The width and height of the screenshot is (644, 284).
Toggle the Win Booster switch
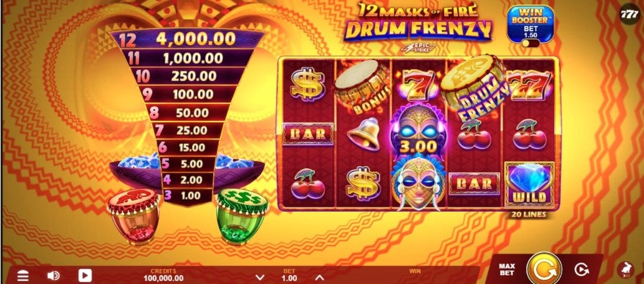click(527, 43)
